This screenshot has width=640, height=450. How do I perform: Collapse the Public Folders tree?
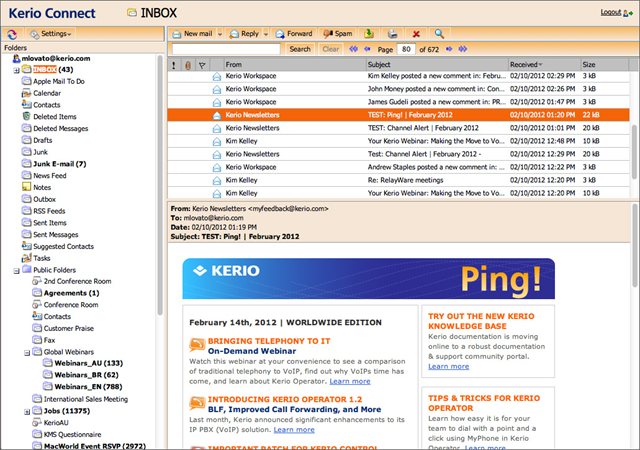(16, 270)
